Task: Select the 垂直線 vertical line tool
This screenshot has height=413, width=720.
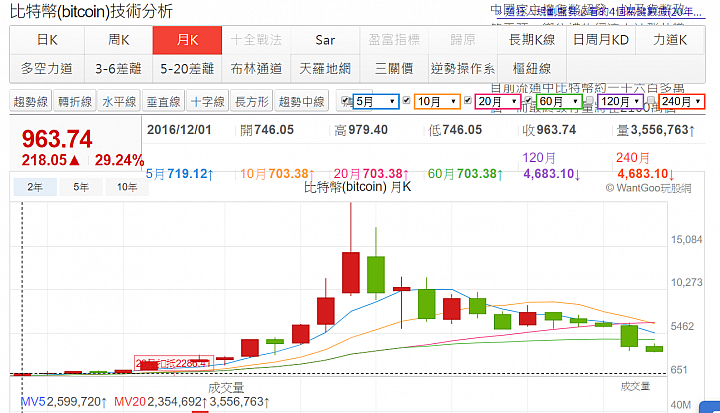Action: [x=164, y=102]
